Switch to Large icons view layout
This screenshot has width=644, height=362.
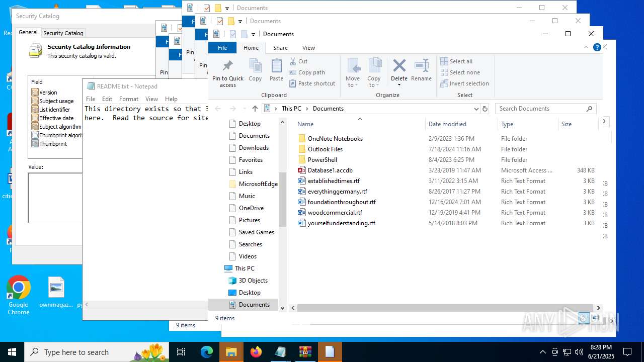595,318
